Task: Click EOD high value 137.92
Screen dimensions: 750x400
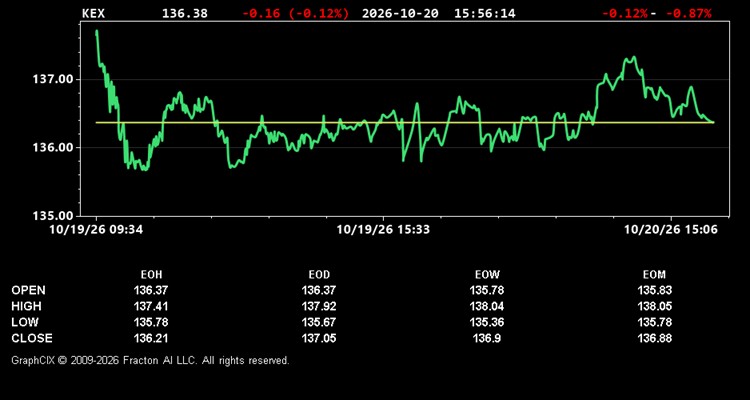Action: 319,306
